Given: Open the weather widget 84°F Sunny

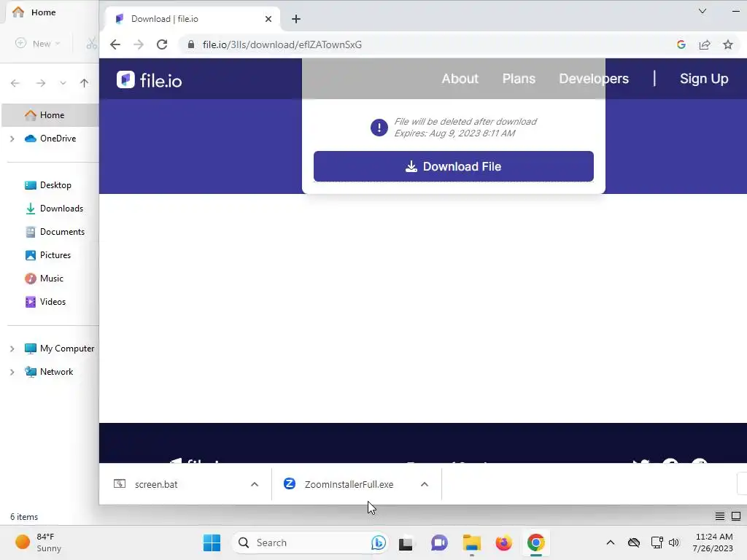Looking at the screenshot, I should 39,542.
